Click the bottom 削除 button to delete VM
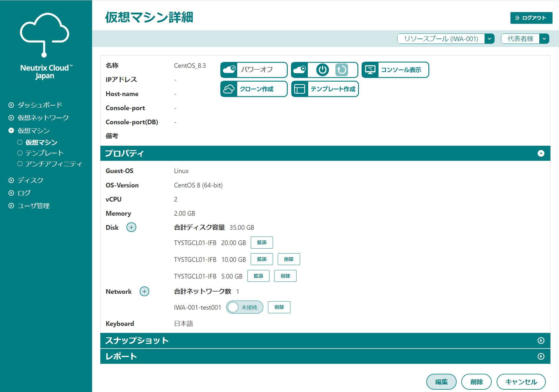Screen dimensions: 559x392 [x=476, y=382]
